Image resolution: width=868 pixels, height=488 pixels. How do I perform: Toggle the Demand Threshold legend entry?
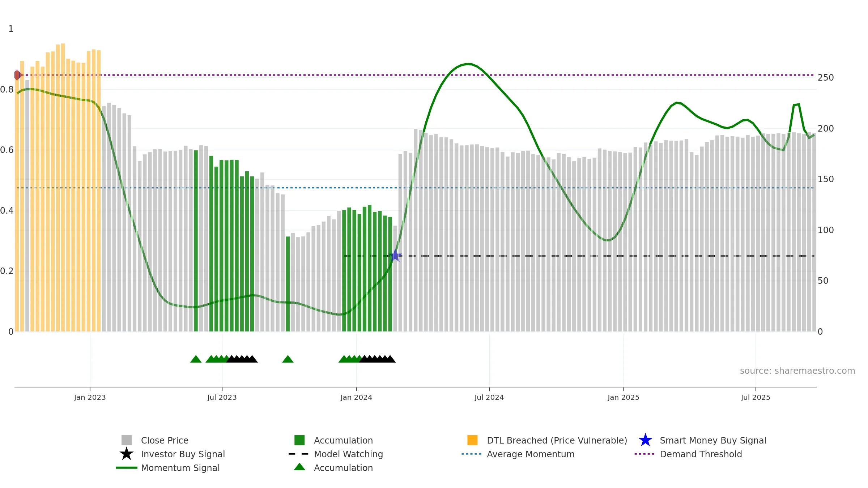tap(701, 454)
